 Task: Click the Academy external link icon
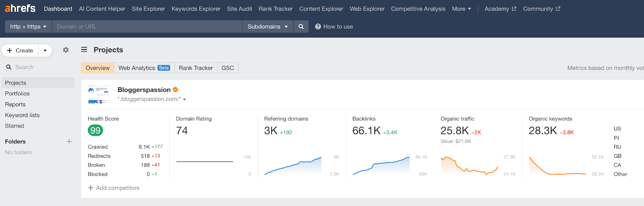(514, 8)
